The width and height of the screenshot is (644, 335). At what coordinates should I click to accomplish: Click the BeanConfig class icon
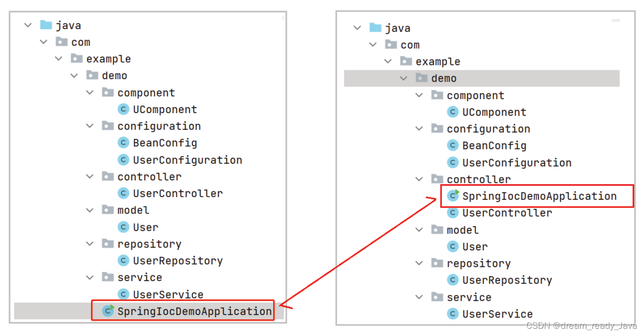123,142
